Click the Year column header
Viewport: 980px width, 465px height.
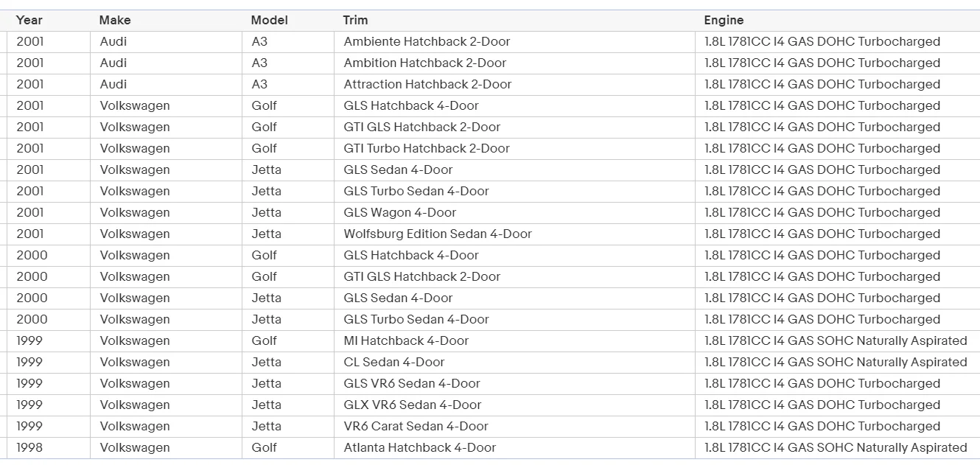[x=29, y=21]
